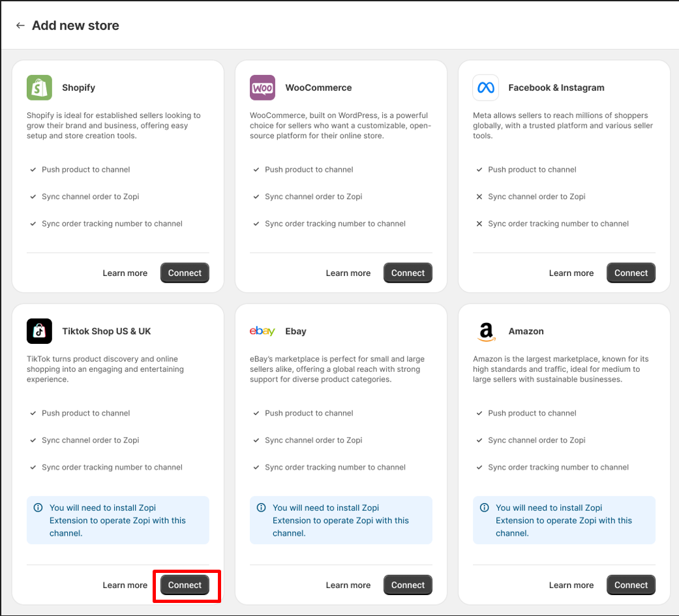Click the X mark beside Facebook's Sync order tracking
Viewport: 679px width, 616px height.
tap(479, 224)
